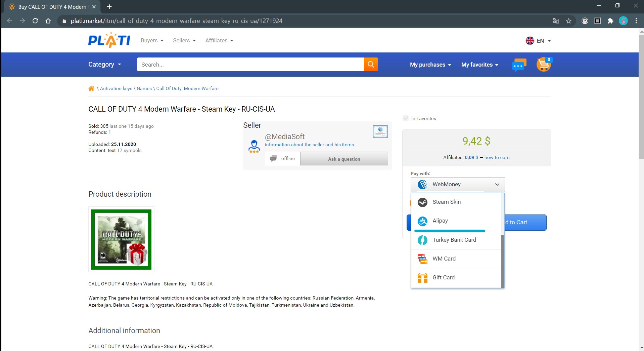The width and height of the screenshot is (644, 351).
Task: Click the Add to Cart button
Action: click(x=525, y=223)
